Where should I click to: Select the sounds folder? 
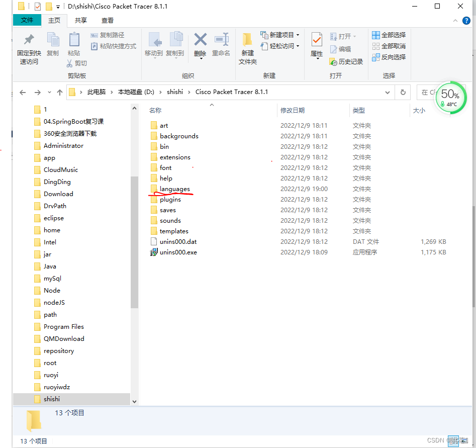pos(170,221)
